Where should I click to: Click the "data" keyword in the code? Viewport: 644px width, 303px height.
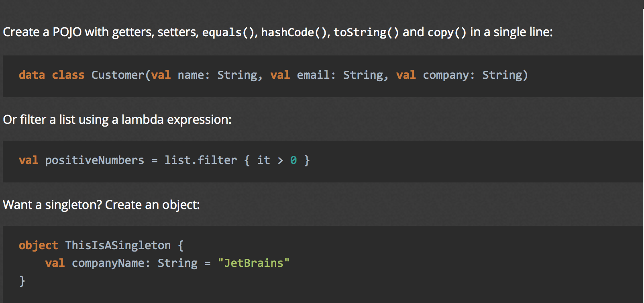tap(32, 75)
